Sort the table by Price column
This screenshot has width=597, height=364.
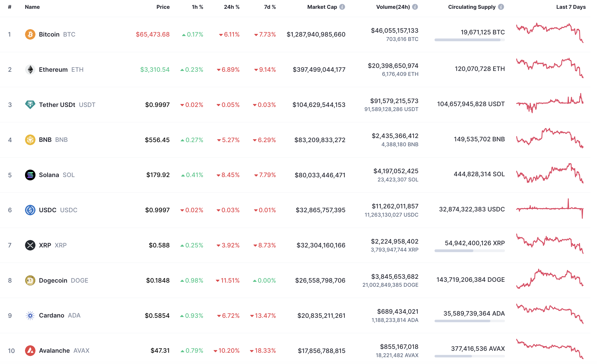tap(163, 7)
